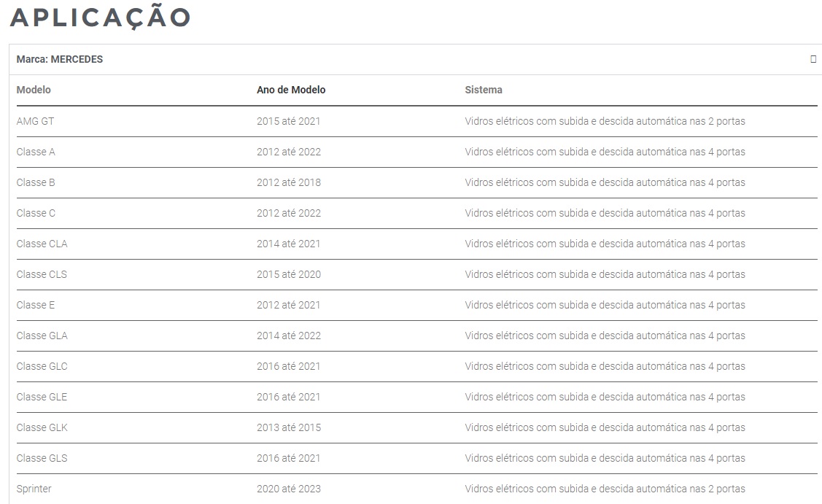Select the Classe GLK model cell

[x=42, y=427]
